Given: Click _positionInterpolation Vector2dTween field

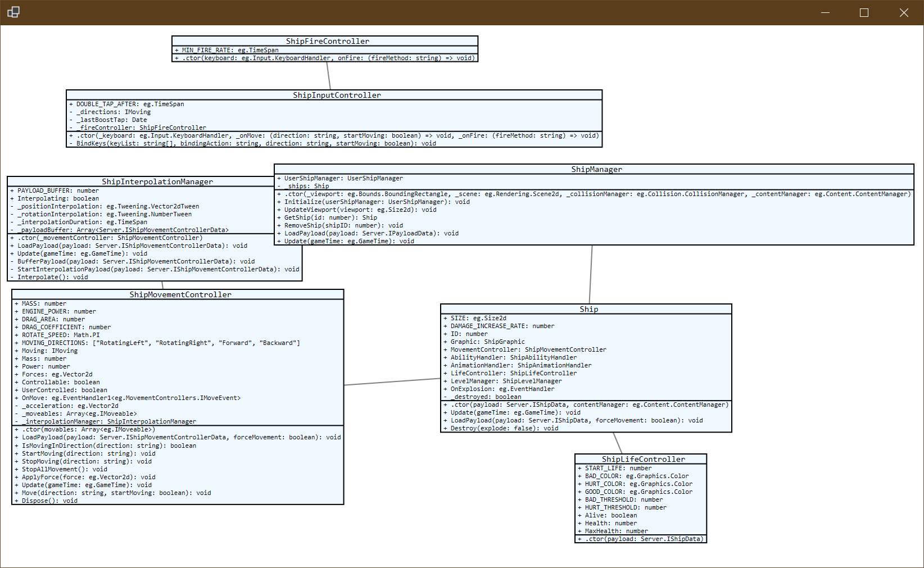Looking at the screenshot, I should coord(105,206).
